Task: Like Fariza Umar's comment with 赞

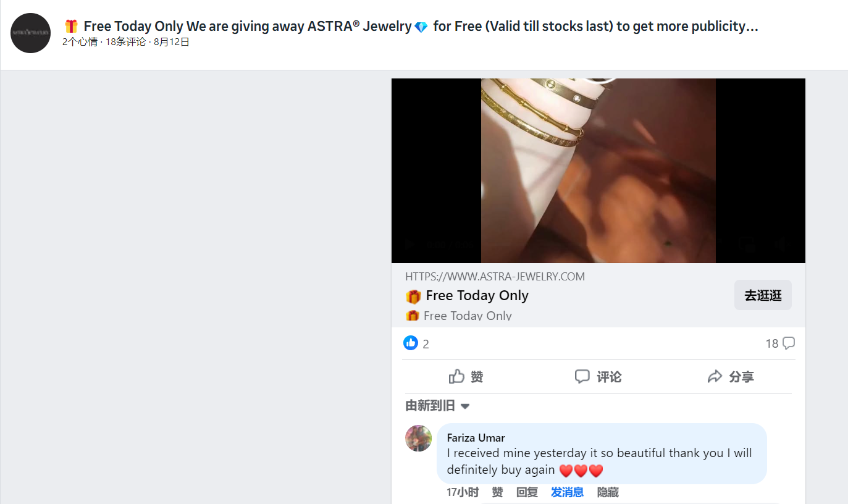Action: [497, 492]
